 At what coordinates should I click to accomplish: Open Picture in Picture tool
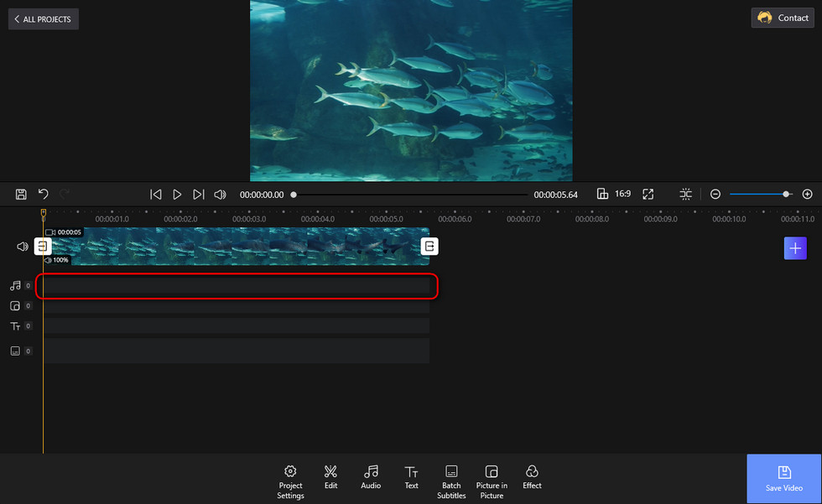tap(492, 482)
